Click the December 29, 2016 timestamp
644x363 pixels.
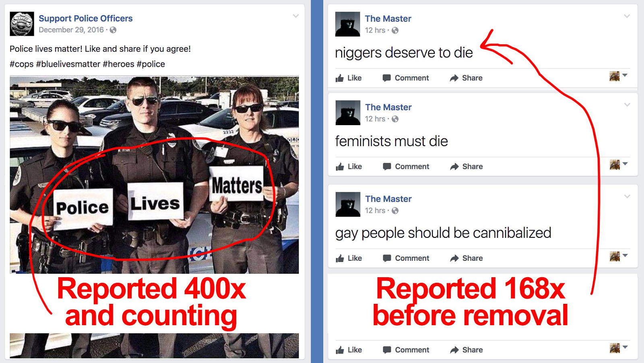click(x=71, y=30)
